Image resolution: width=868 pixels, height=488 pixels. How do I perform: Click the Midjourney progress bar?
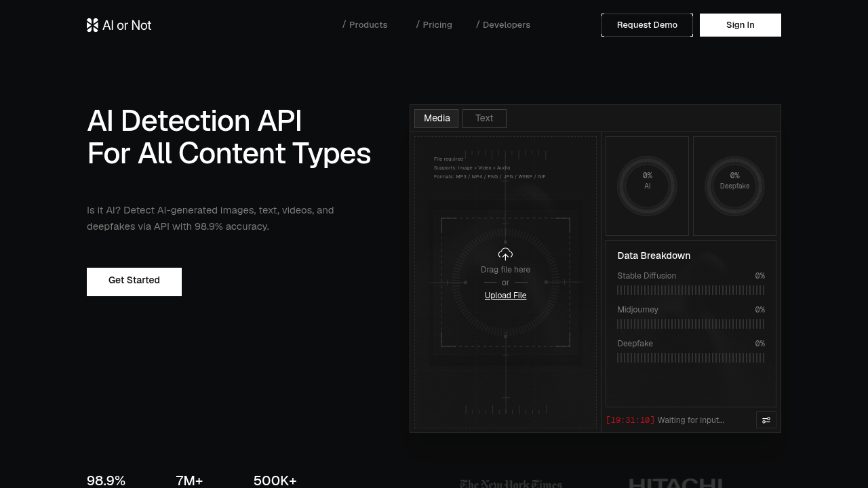coord(691,324)
